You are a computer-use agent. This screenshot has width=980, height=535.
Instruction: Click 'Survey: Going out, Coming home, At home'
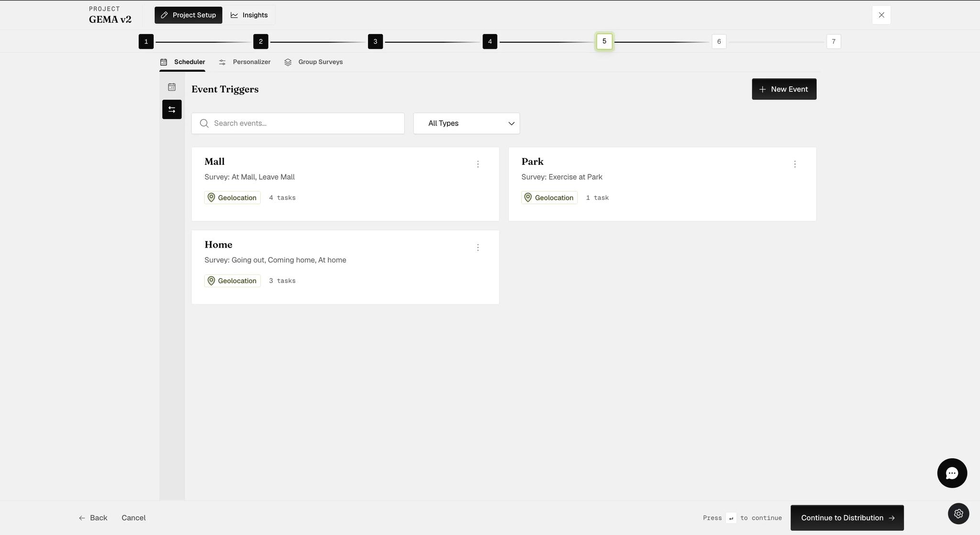[275, 260]
